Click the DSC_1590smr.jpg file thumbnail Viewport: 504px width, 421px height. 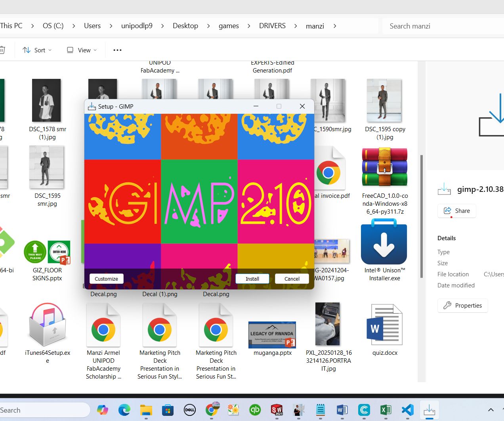(328, 100)
